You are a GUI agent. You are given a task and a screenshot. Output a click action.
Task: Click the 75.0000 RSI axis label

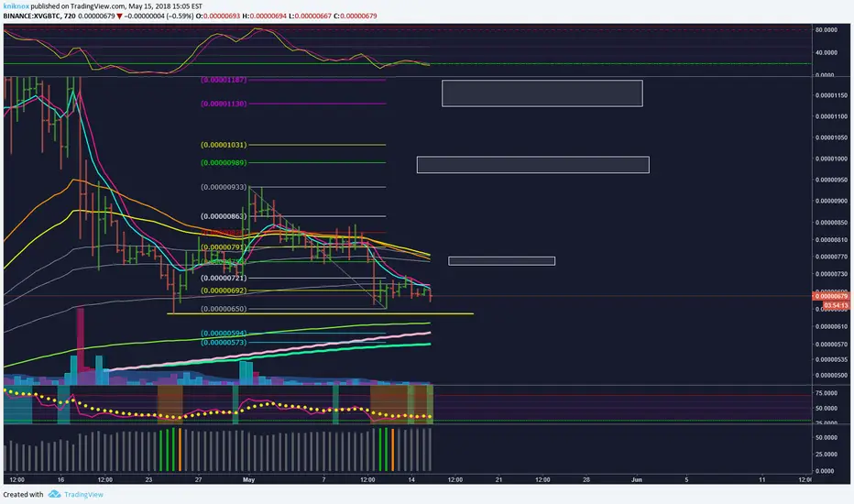click(827, 393)
